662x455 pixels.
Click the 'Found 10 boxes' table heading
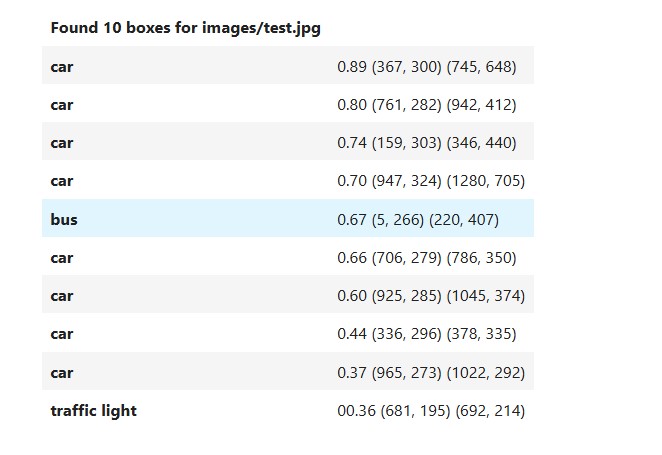pyautogui.click(x=185, y=28)
